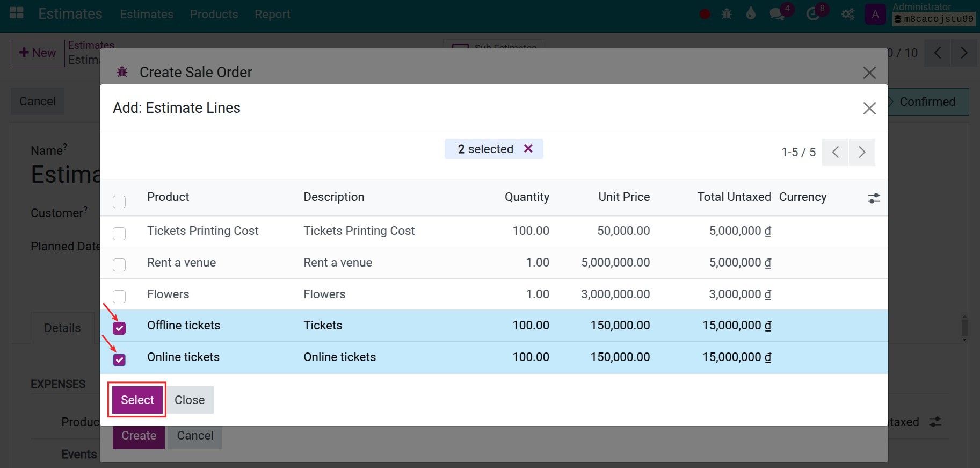Click the Select button
The height and width of the screenshot is (468, 980).
[137, 400]
